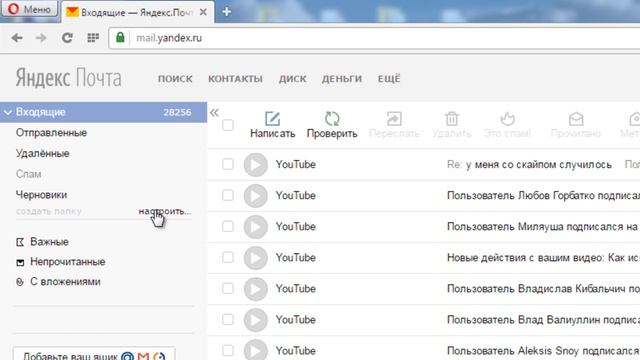Open the ДЕНЬГИ menu item
The height and width of the screenshot is (360, 640).
(342, 79)
